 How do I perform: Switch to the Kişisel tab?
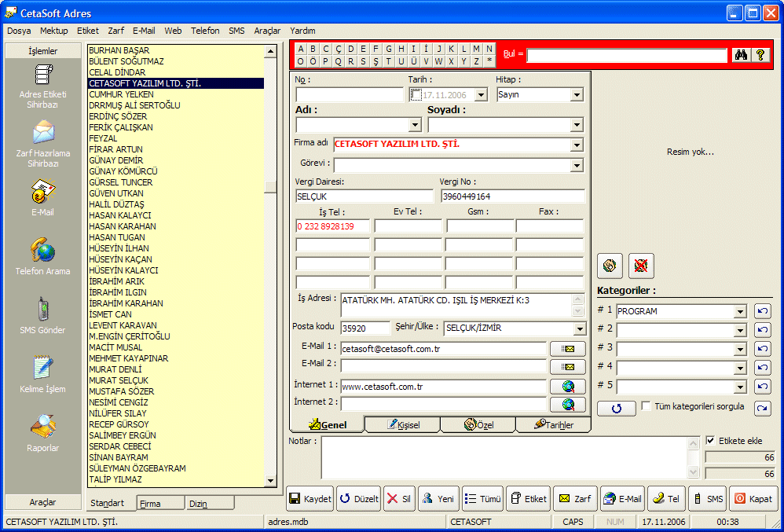[403, 425]
